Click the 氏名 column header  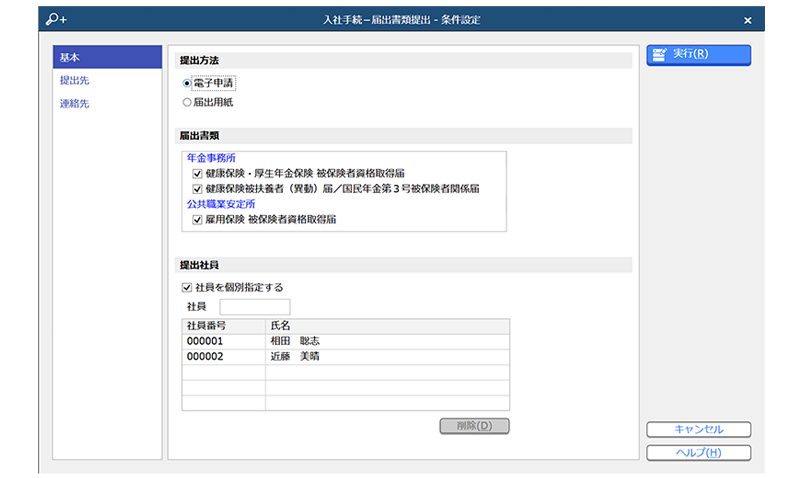(387, 326)
